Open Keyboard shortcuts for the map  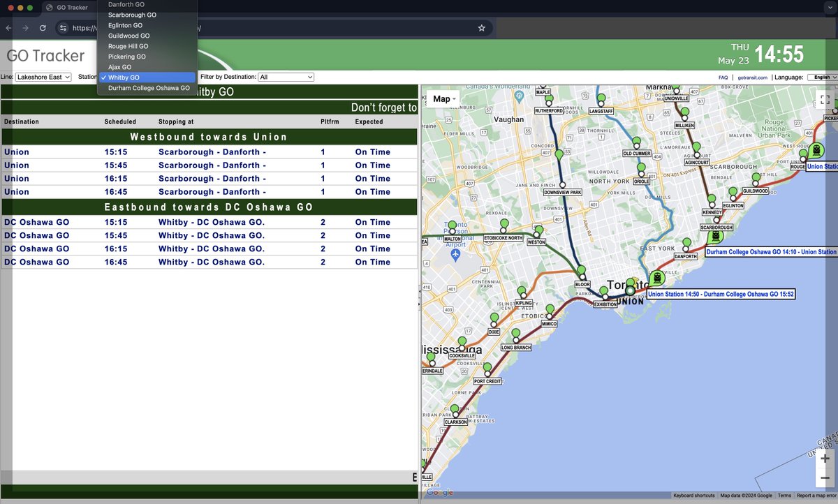click(x=694, y=496)
